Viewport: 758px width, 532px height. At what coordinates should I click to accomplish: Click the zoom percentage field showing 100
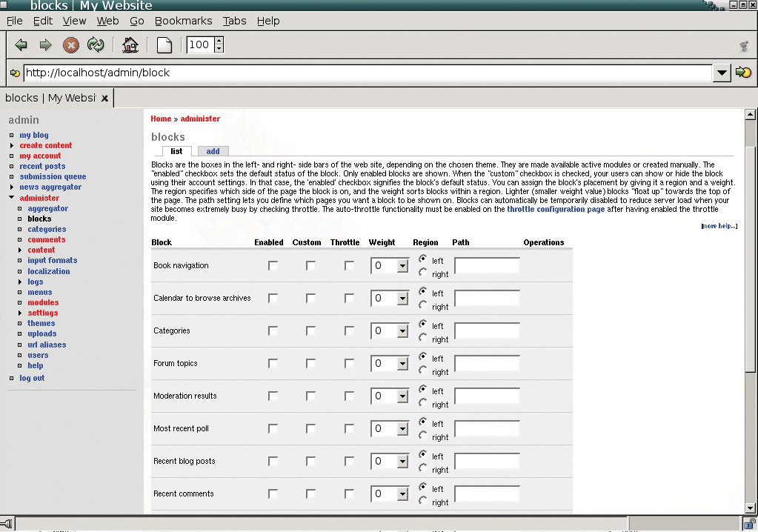pos(201,45)
